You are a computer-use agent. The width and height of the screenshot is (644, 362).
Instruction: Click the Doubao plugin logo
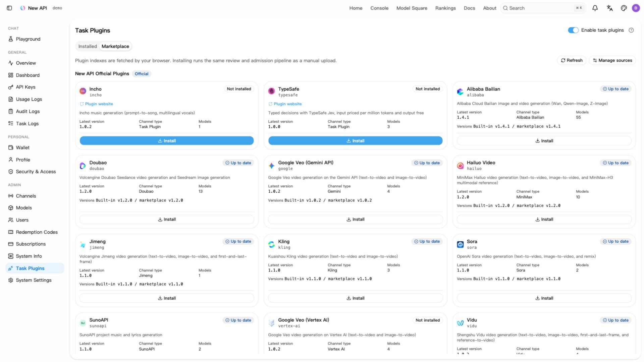coord(83,166)
